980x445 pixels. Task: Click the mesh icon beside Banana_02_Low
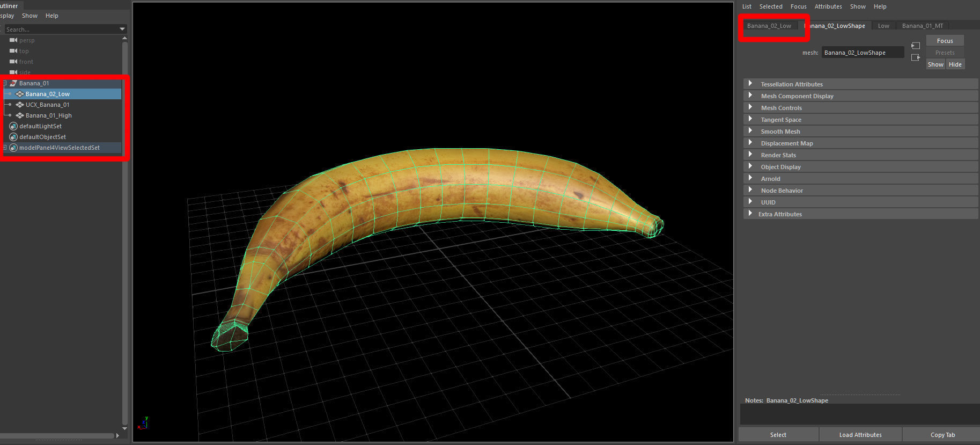tap(20, 94)
